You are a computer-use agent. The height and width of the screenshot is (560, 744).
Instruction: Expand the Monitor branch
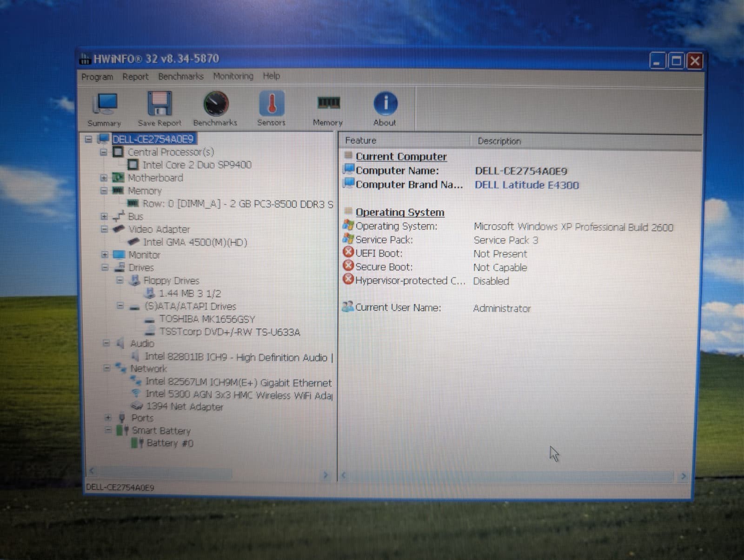(x=105, y=255)
